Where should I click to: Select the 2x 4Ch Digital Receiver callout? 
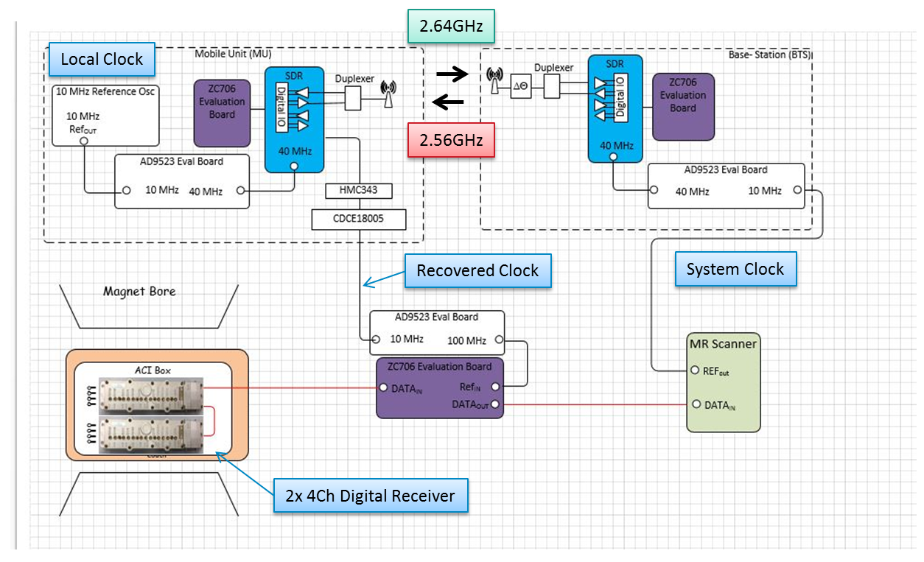(x=371, y=496)
